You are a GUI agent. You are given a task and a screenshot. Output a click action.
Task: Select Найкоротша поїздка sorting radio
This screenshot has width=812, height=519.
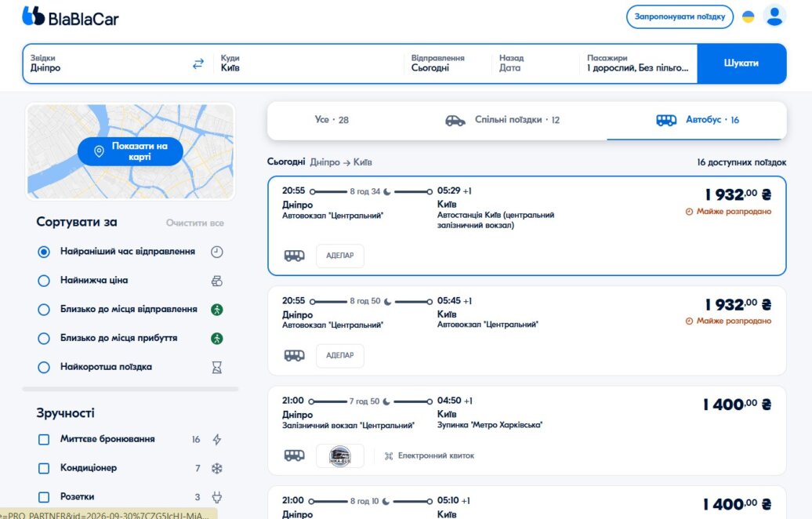click(44, 367)
